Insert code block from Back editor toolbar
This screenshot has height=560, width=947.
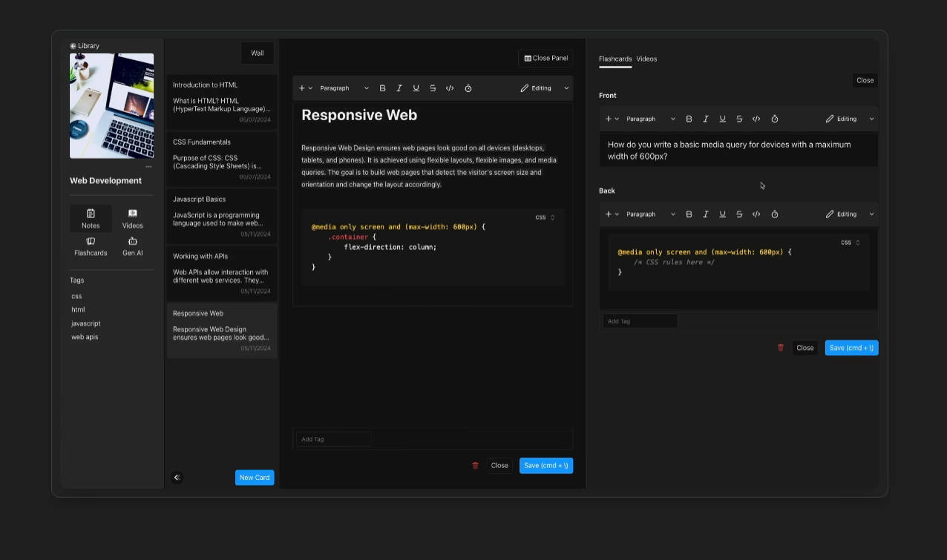click(x=756, y=214)
